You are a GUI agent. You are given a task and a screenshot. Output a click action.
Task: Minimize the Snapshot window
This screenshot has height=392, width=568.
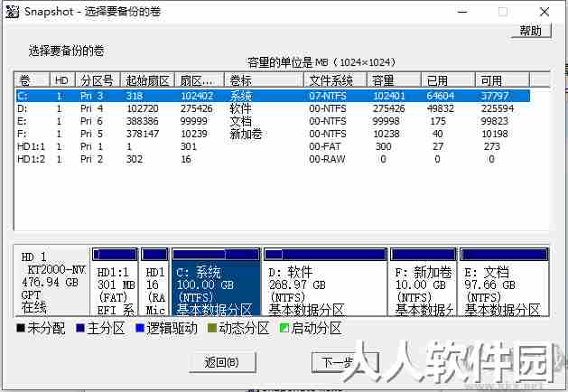[462, 12]
